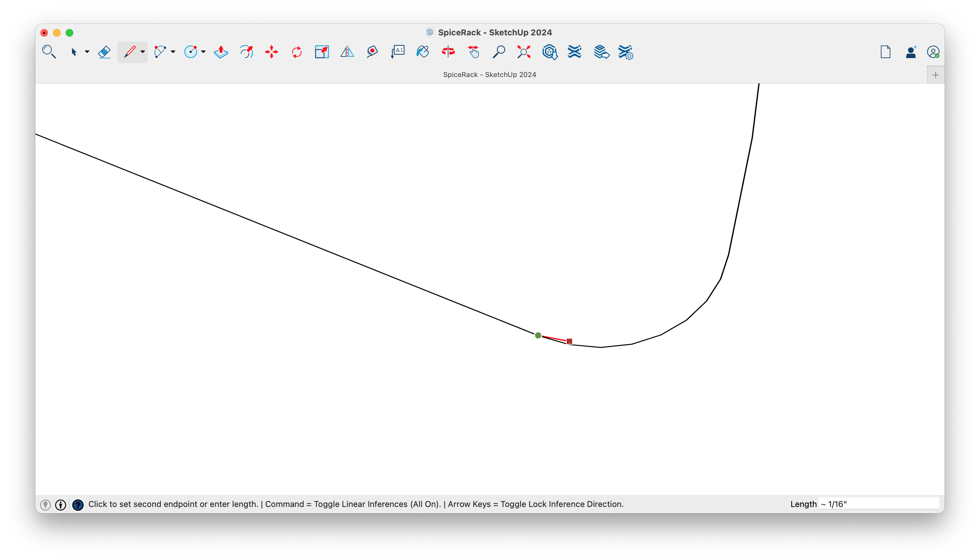Select the Push/Pull tool

[x=221, y=52]
